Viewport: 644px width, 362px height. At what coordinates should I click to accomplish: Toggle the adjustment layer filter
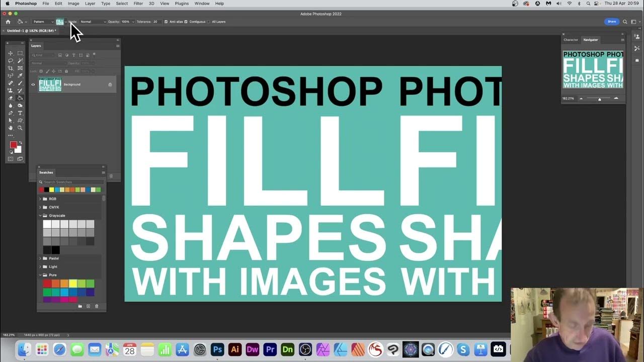click(x=67, y=55)
